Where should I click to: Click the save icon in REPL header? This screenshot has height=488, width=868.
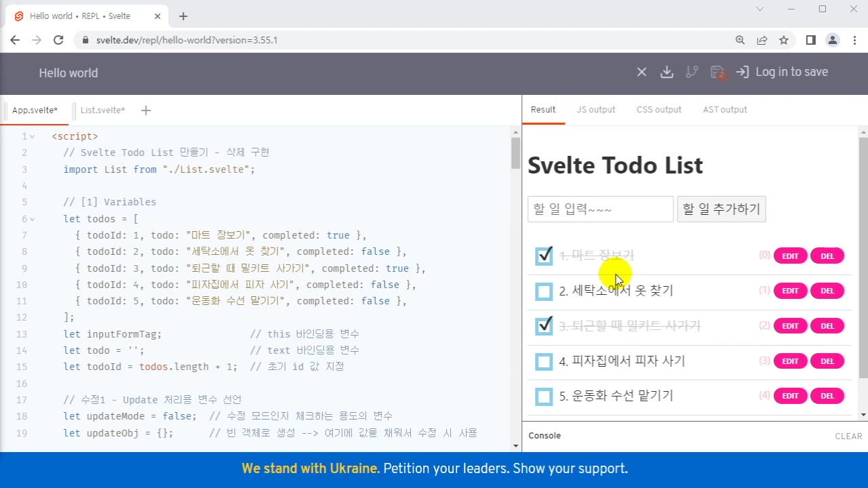(x=717, y=73)
